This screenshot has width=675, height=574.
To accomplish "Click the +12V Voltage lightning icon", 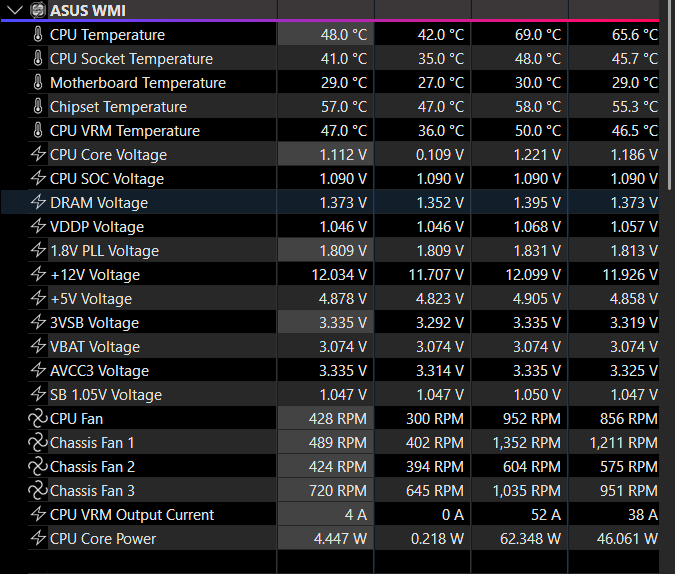I will (x=38, y=274).
